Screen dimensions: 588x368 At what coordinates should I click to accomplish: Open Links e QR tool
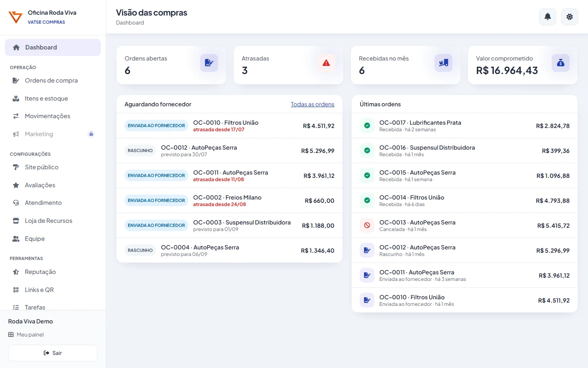(53, 290)
